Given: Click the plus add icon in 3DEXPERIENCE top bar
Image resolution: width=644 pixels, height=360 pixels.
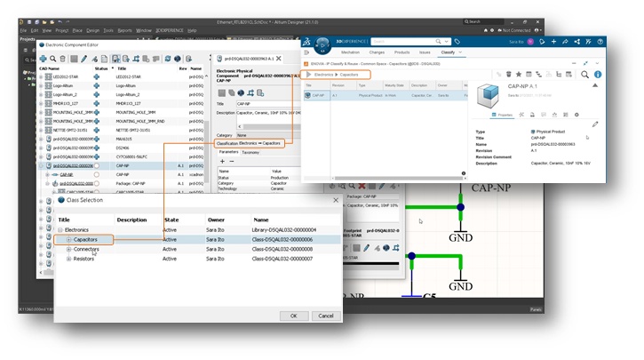Looking at the screenshot, I should coord(553,42).
